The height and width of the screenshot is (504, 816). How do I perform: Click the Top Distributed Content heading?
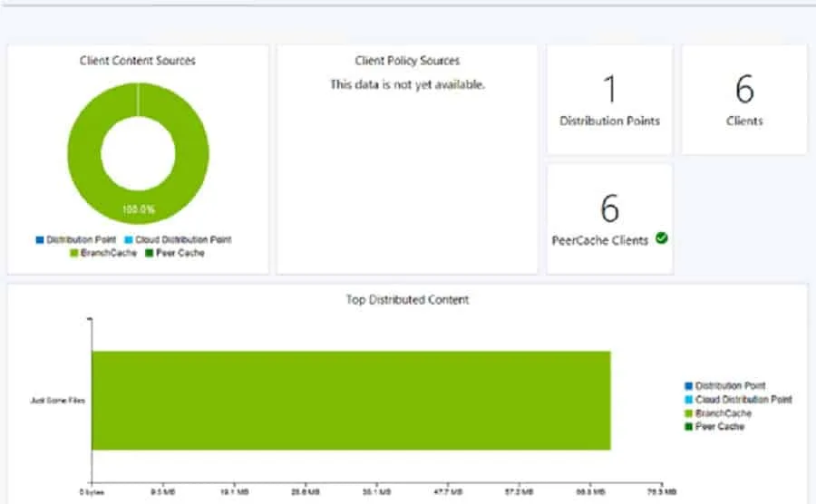click(407, 299)
